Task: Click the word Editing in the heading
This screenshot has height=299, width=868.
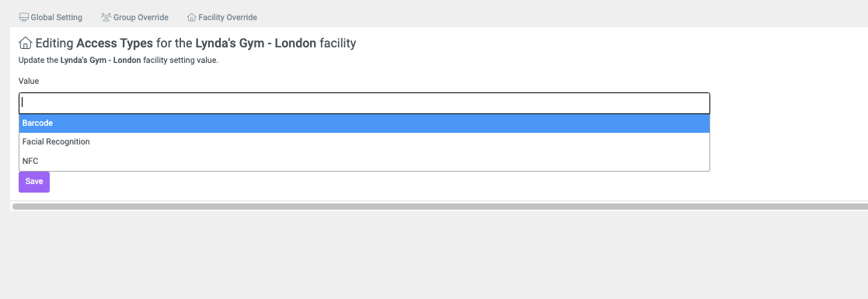Action: (55, 43)
